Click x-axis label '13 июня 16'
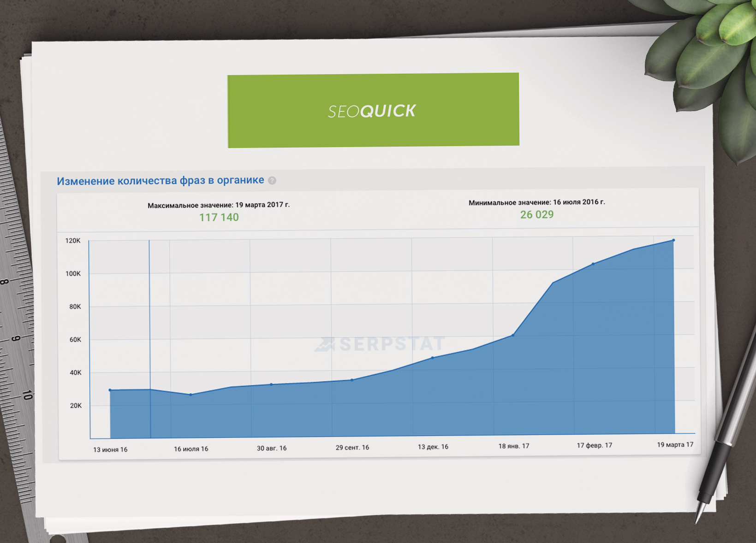Image resolution: width=756 pixels, height=543 pixels. 110,449
